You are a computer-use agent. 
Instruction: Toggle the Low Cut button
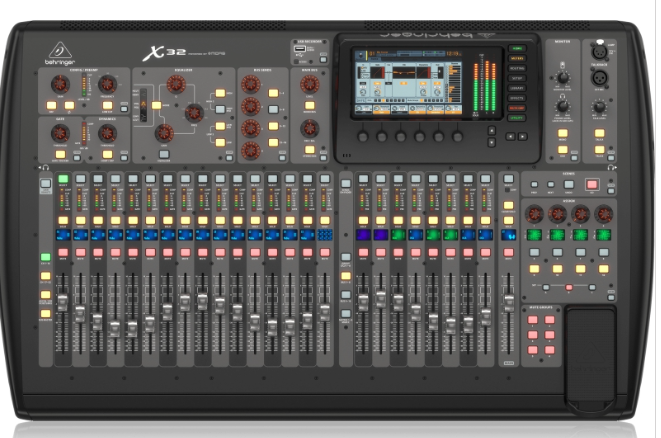(107, 105)
